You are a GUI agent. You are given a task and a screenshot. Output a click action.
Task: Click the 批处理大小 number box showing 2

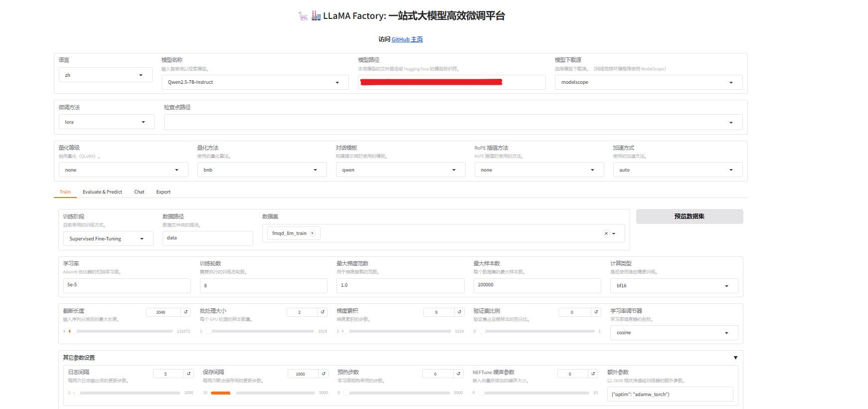coord(302,312)
